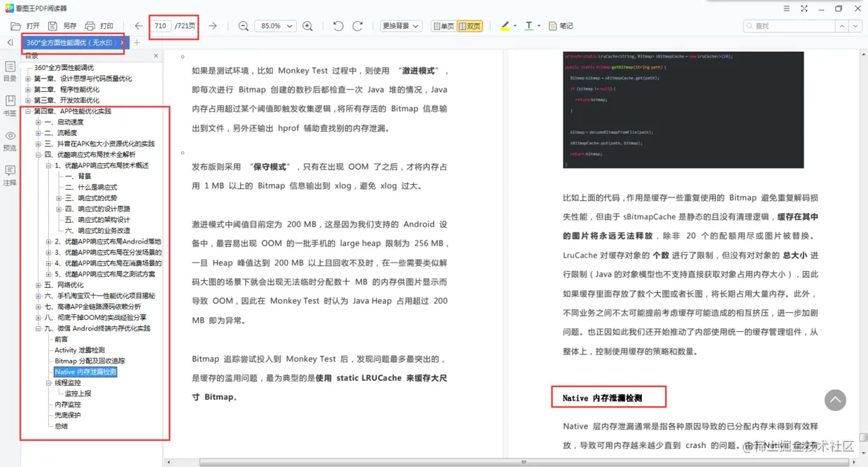This screenshot has width=868, height=467.
Task: Go to 总结 outline entry
Action: tap(62, 426)
